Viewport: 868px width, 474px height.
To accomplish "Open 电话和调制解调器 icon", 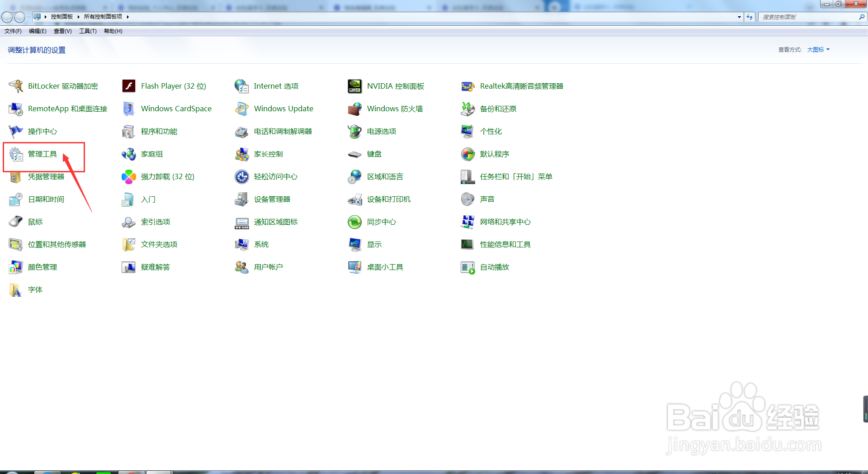I will click(242, 131).
